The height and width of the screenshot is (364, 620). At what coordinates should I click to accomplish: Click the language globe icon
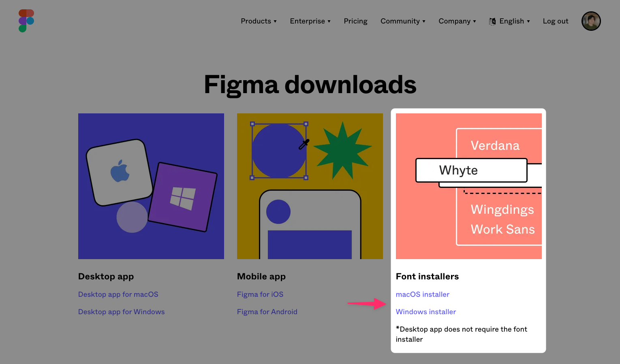[492, 21]
